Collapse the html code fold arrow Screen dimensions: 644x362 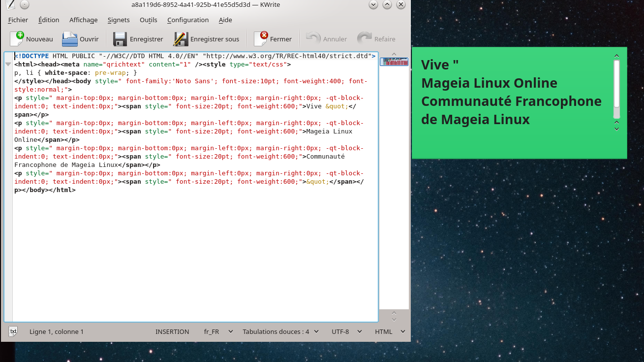point(8,65)
